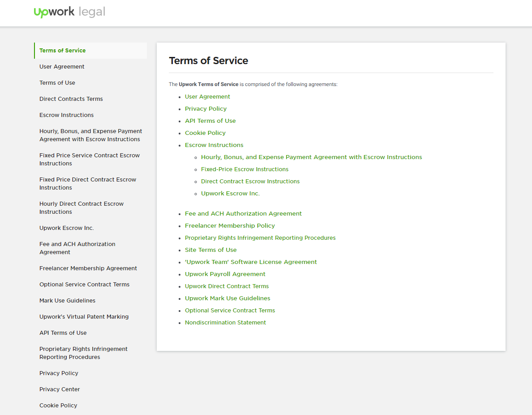The width and height of the screenshot is (532, 415).
Task: Open Upwork Mark Use Guidelines link
Action: coord(227,298)
